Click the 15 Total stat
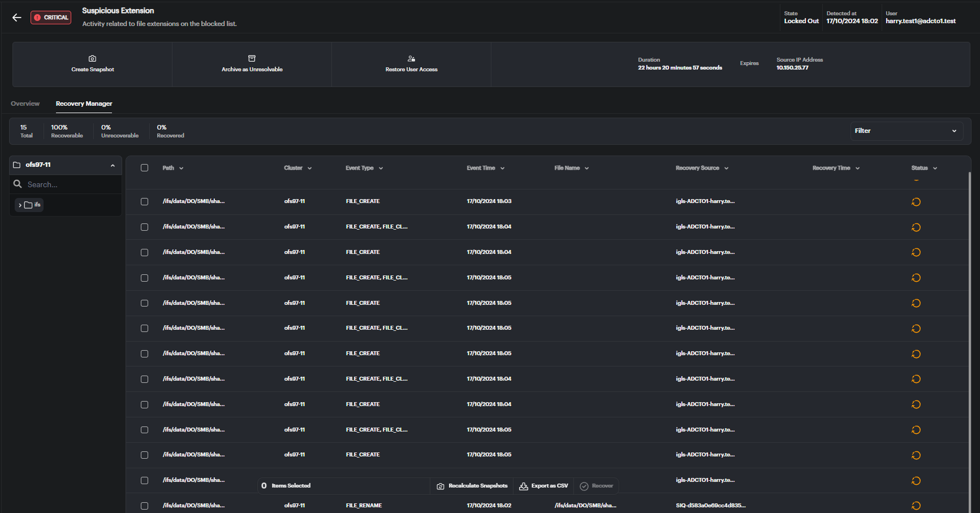The image size is (980, 513). (x=27, y=131)
